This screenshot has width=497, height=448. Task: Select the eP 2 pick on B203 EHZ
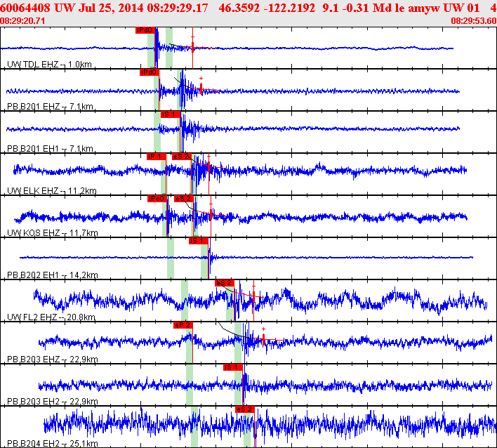point(183,325)
